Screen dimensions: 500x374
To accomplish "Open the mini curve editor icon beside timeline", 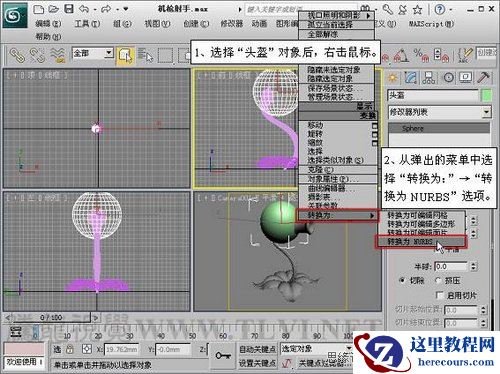I will tap(15, 332).
